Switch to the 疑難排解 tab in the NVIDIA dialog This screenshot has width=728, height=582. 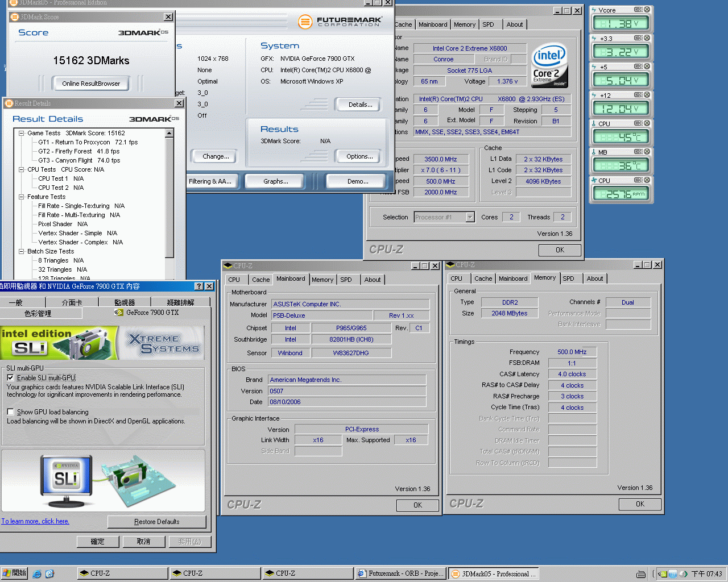tap(181, 302)
